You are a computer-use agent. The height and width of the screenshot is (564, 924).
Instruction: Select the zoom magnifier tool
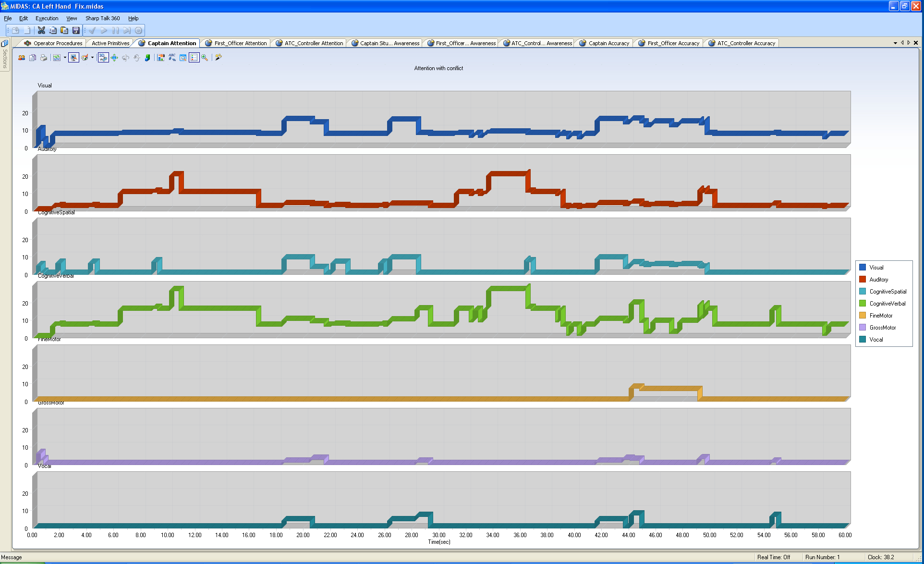click(204, 58)
